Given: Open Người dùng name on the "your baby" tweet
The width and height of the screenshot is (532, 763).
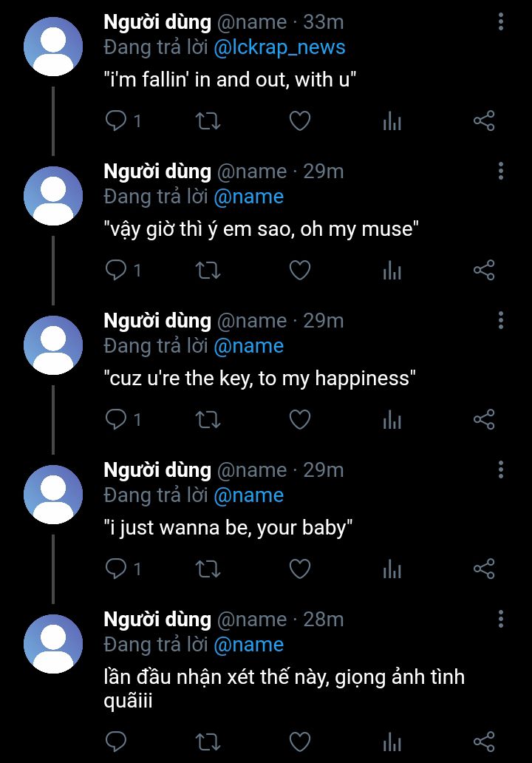Looking at the screenshot, I should 157,470.
